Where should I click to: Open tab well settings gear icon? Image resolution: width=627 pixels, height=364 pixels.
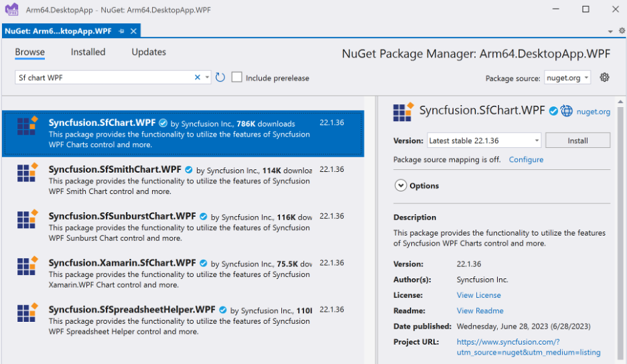point(622,30)
